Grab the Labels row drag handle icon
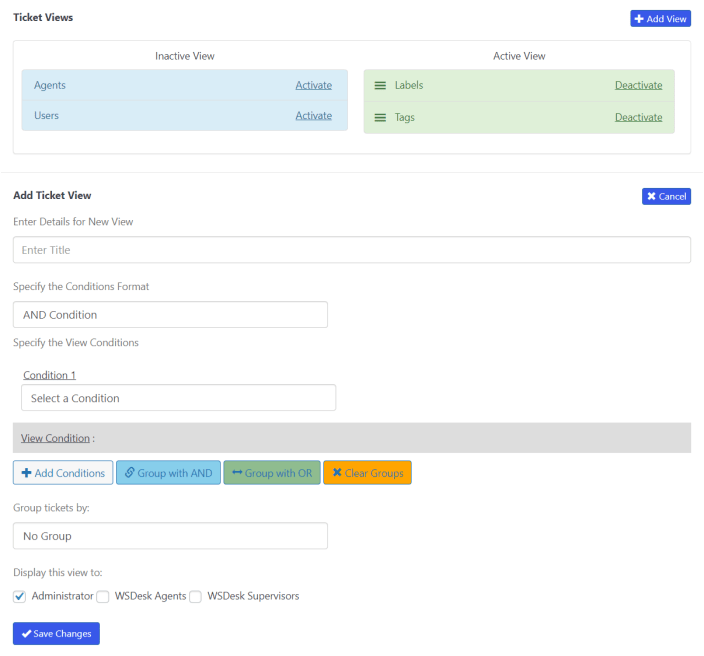 pyautogui.click(x=380, y=85)
